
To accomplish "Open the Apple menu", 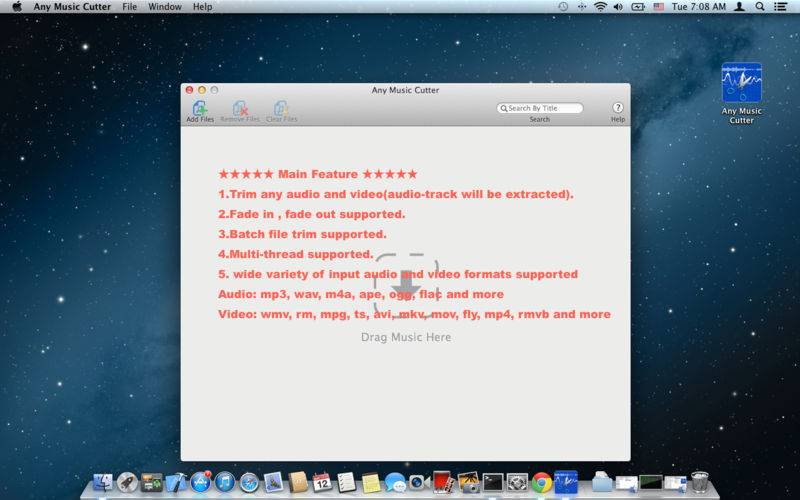I will tap(17, 7).
